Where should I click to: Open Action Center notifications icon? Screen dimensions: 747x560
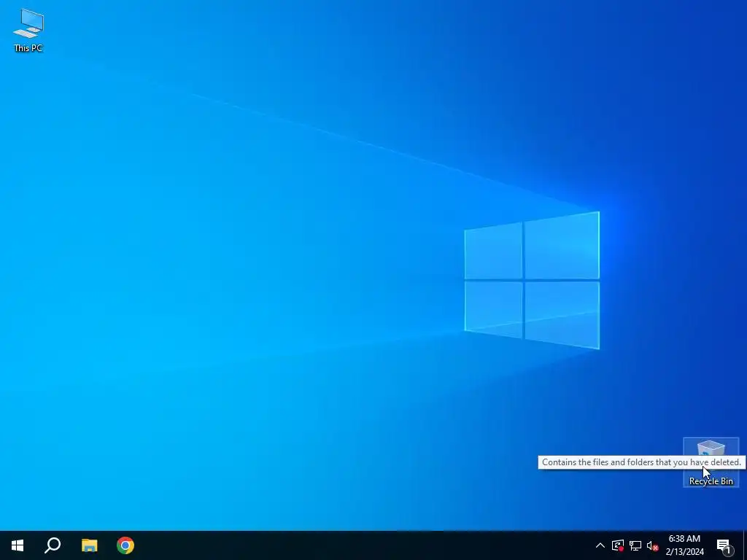click(724, 545)
